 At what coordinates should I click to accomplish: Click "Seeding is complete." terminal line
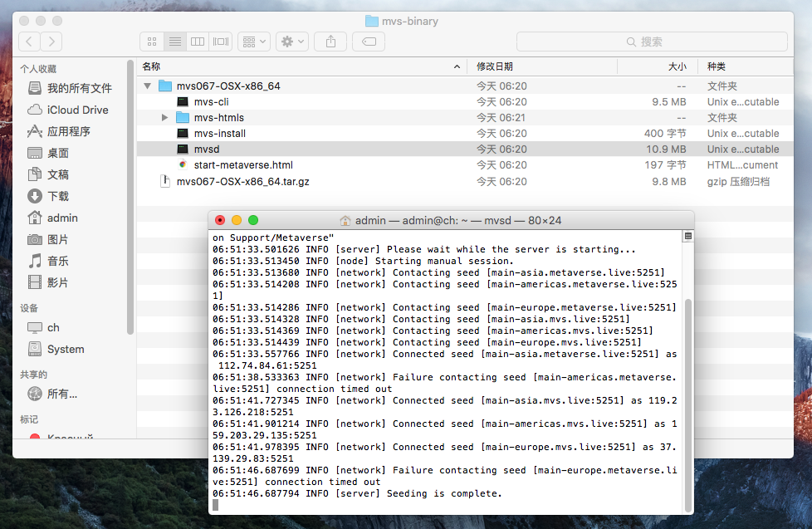[357, 494]
